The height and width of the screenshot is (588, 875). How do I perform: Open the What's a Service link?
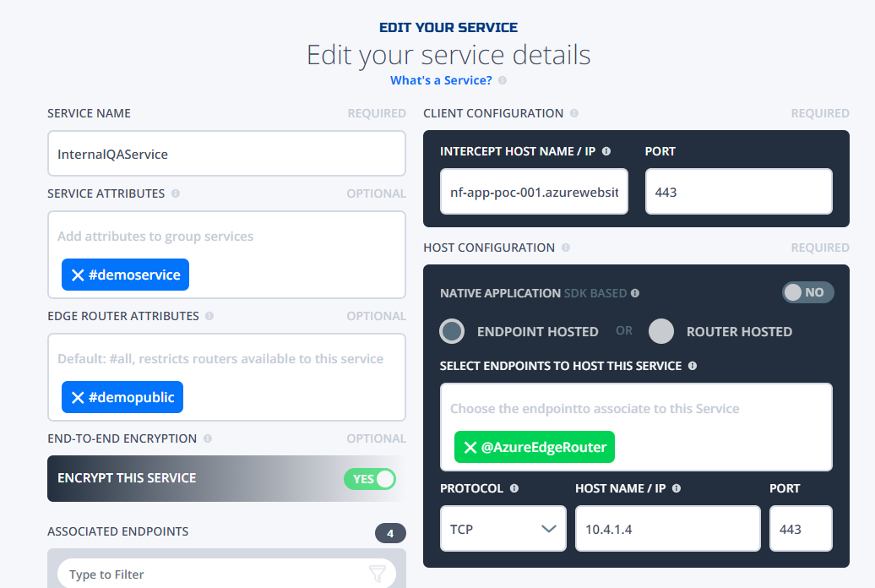440,79
